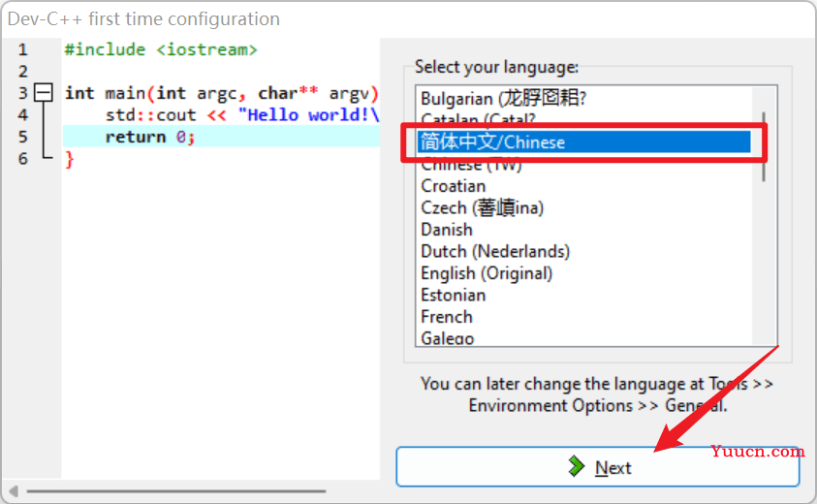Click the highlighted return 0; line
This screenshot has height=504, width=817.
pyautogui.click(x=221, y=137)
